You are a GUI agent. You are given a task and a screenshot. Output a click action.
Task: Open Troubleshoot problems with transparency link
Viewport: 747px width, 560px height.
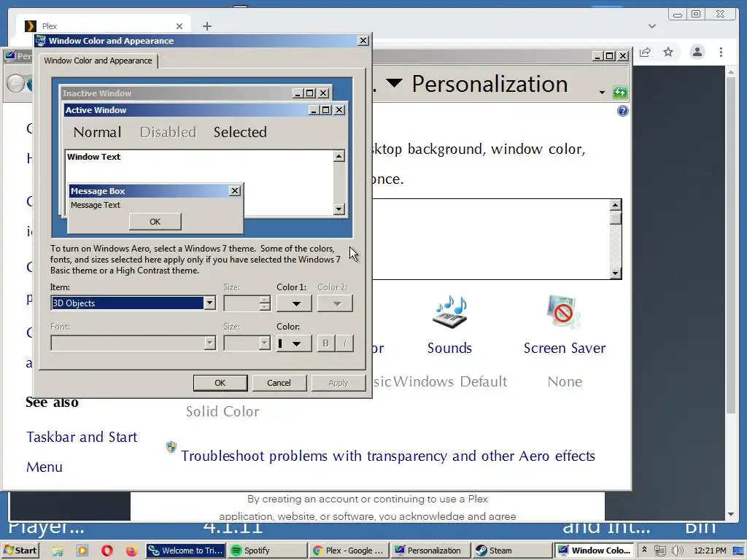pos(388,456)
